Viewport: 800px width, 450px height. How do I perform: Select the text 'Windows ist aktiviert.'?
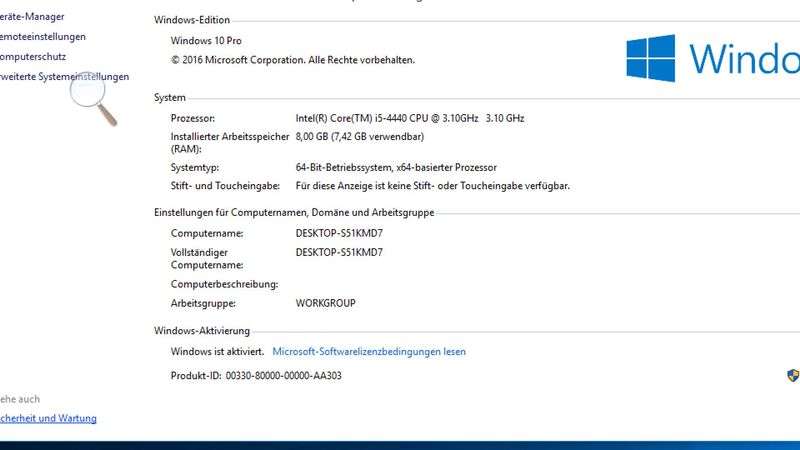(217, 352)
